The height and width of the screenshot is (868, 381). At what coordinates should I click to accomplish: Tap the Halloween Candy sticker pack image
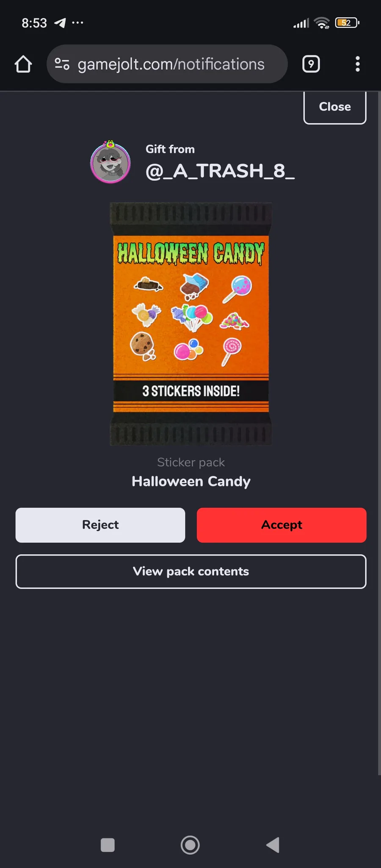(x=191, y=324)
